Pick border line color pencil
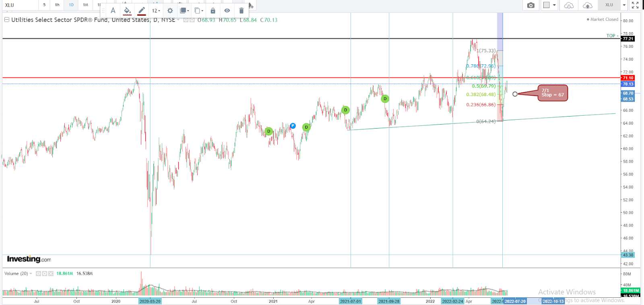Screen dimensions: 644x305 [141, 11]
